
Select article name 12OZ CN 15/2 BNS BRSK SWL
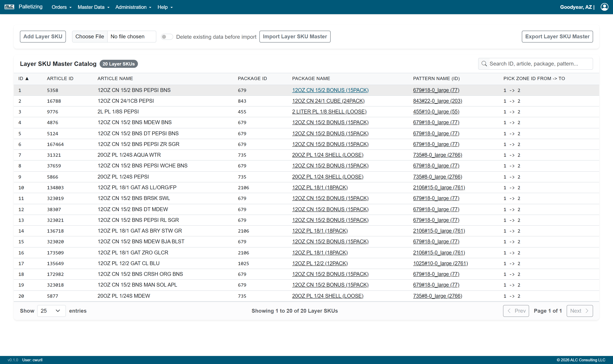tap(134, 198)
